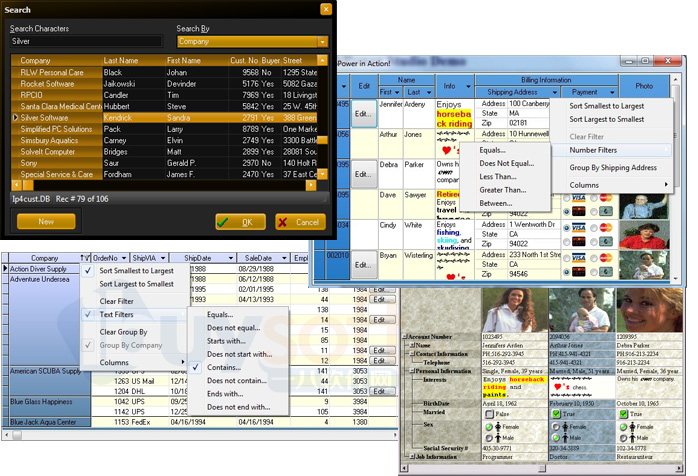Open the OrderNo column dropdown arrow

point(124,258)
